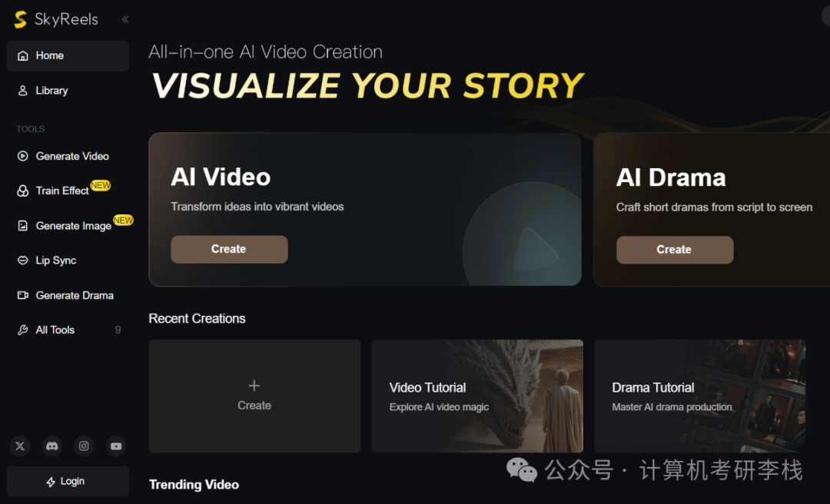The image size is (830, 504).
Task: Open the Train Effect tool icon
Action: 22,191
